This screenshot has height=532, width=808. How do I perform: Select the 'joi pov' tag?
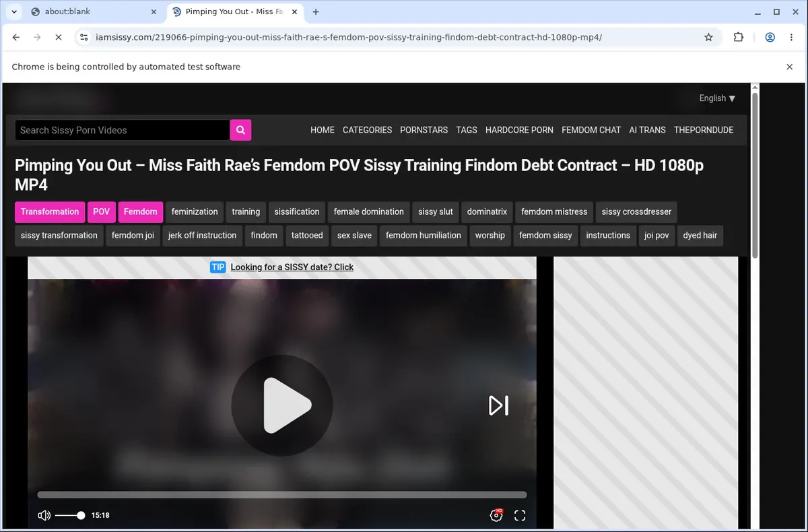pos(656,235)
